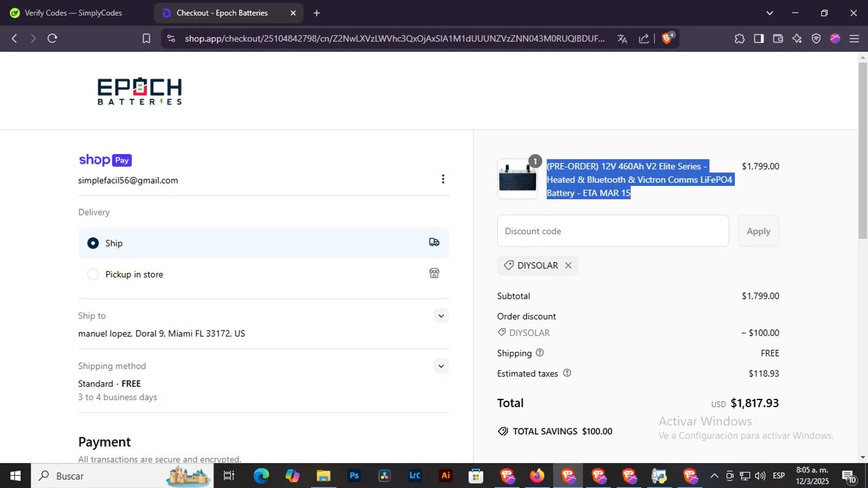Screen dimensions: 868x488
Task: Open File Explorer from the taskbar
Action: tap(323, 476)
